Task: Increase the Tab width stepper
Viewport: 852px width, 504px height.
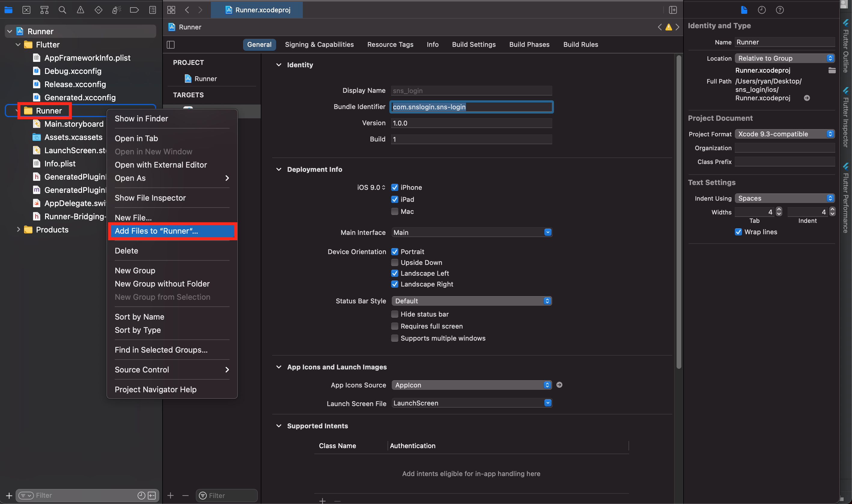Action: click(x=779, y=210)
